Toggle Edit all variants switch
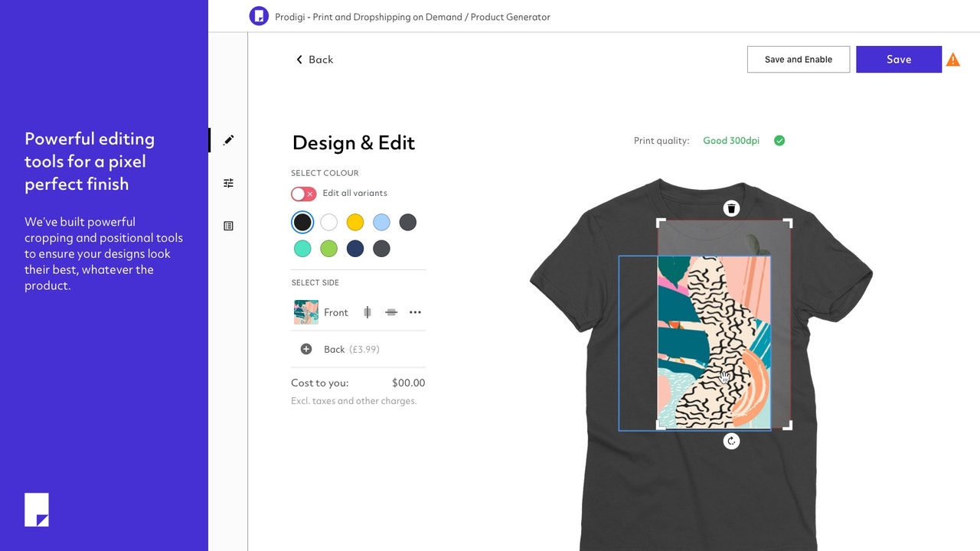This screenshot has width=980, height=551. (303, 194)
